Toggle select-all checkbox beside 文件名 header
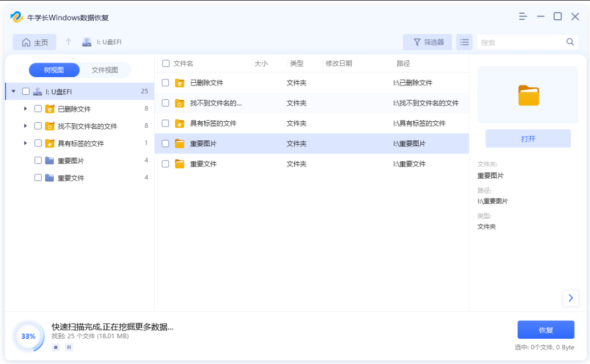This screenshot has width=590, height=364. (166, 64)
